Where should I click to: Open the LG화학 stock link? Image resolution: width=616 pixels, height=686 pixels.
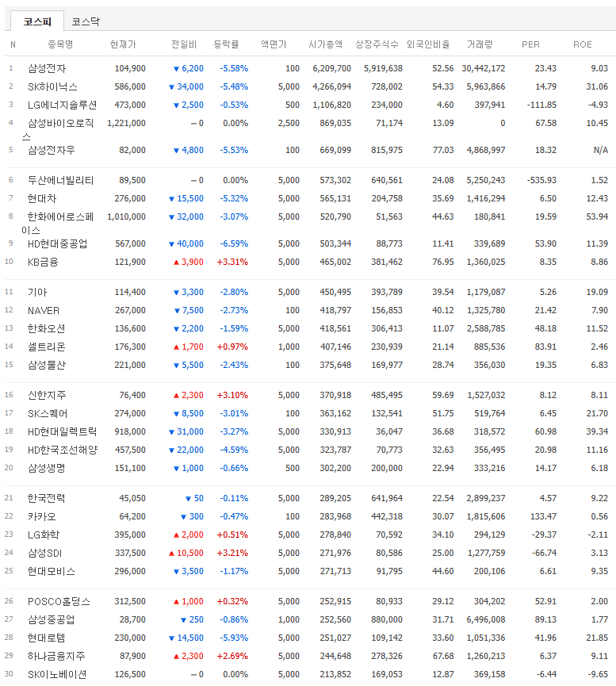(44, 535)
